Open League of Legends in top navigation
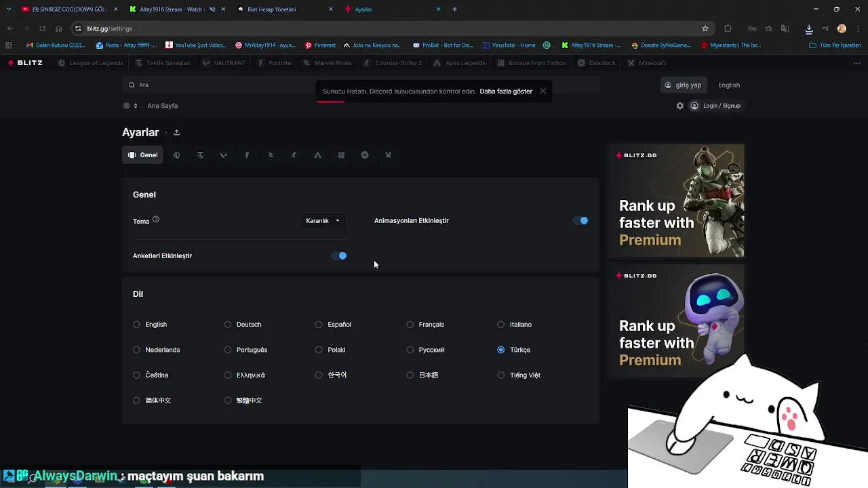The width and height of the screenshot is (868, 488). (90, 63)
